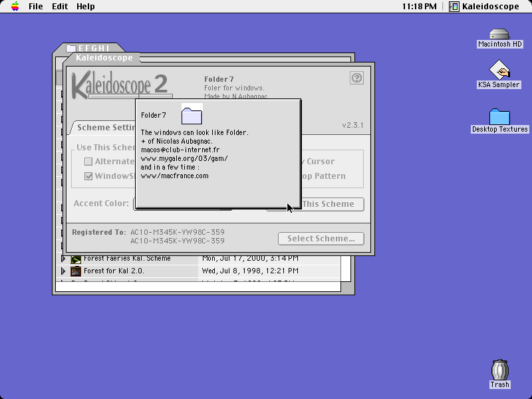Image resolution: width=532 pixels, height=399 pixels.
Task: Expand the Forest for Kal 2.0. row
Action: (63, 271)
